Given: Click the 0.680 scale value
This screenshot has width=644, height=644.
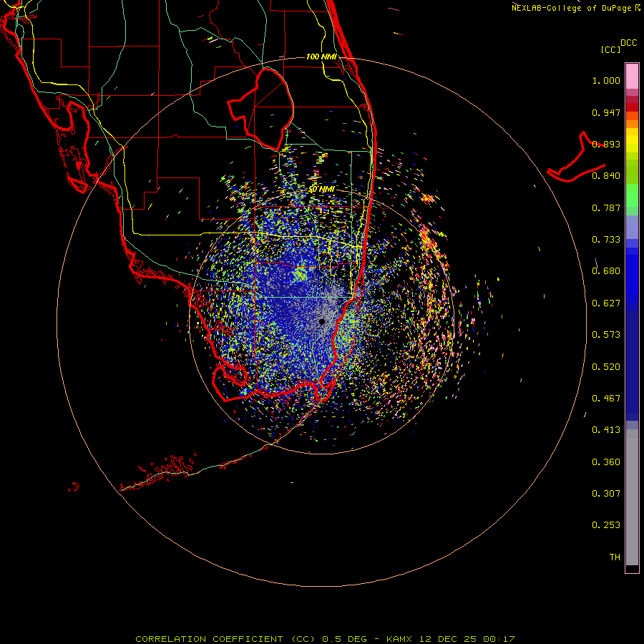Looking at the screenshot, I should [x=606, y=271].
